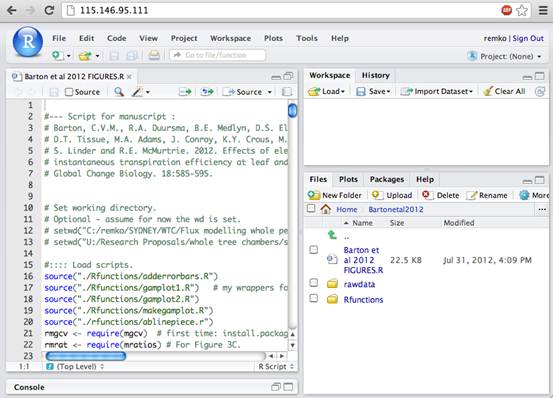Screen dimensions: 553x398
Task: Click the Go to file/function search field
Action: click(218, 55)
